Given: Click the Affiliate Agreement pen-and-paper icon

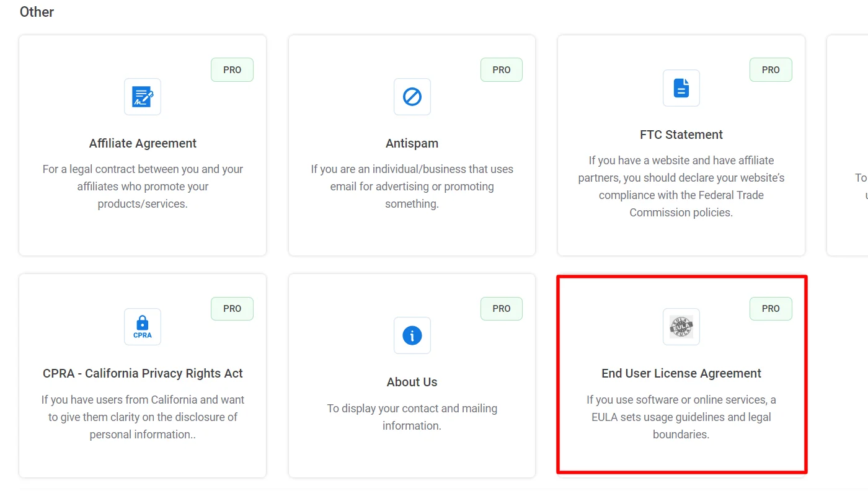Looking at the screenshot, I should (x=142, y=97).
